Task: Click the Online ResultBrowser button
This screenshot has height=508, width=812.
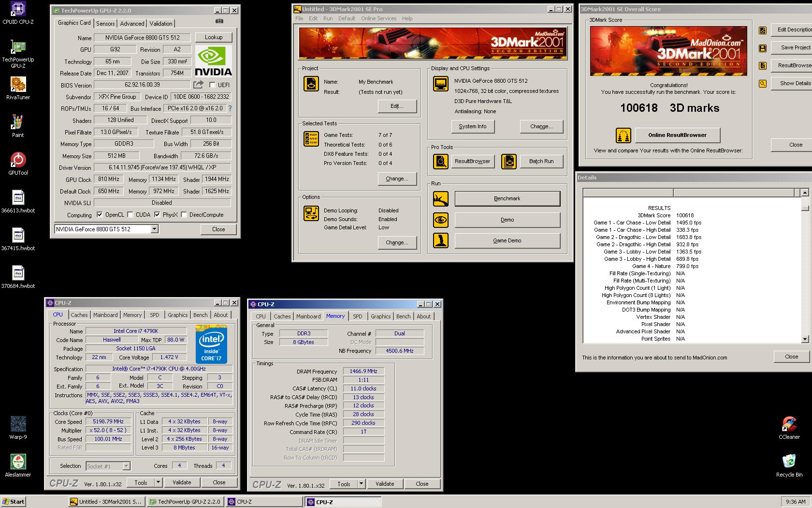Action: [x=677, y=135]
